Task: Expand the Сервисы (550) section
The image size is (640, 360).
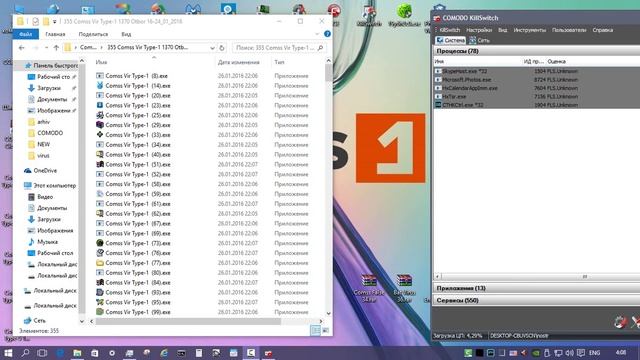Action: tap(536, 300)
